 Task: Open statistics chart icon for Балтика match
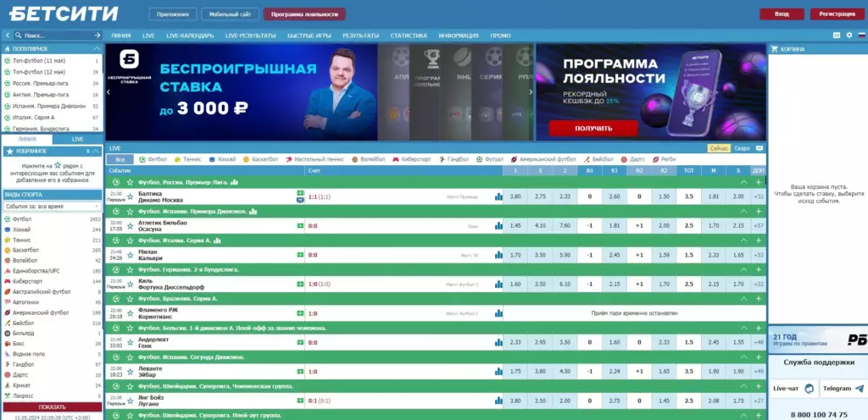pos(498,196)
